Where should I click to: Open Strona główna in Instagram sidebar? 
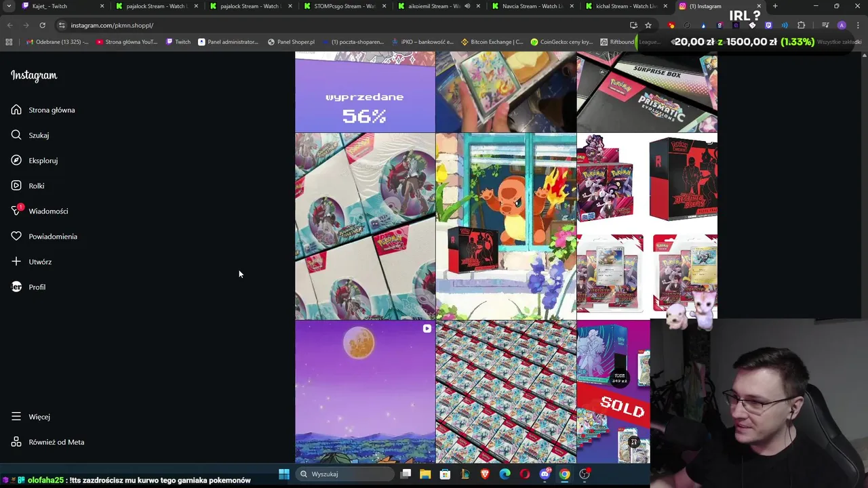pos(43,110)
